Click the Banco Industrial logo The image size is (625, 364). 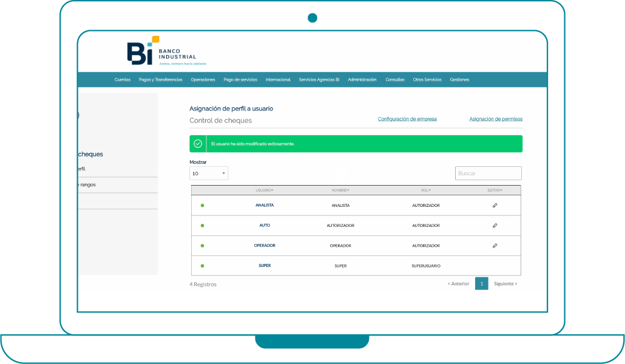(161, 51)
